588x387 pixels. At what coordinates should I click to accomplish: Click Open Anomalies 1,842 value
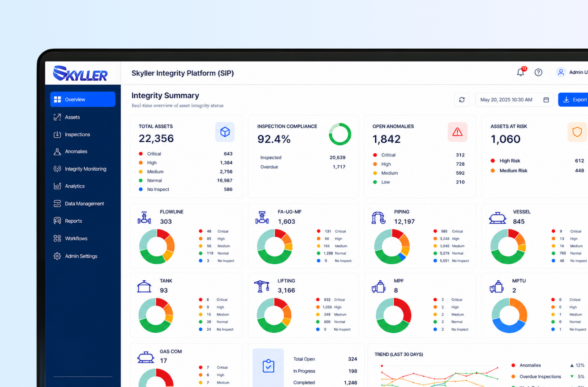click(386, 139)
